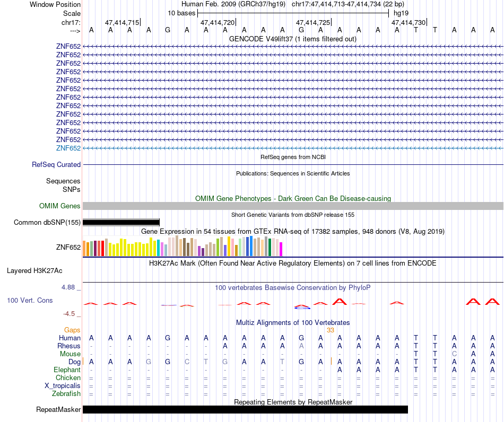Viewport: 504px width, 422px height.
Task: Open 100 vertebrates Basewise Conservation by PhyloP title
Action: pos(292,288)
